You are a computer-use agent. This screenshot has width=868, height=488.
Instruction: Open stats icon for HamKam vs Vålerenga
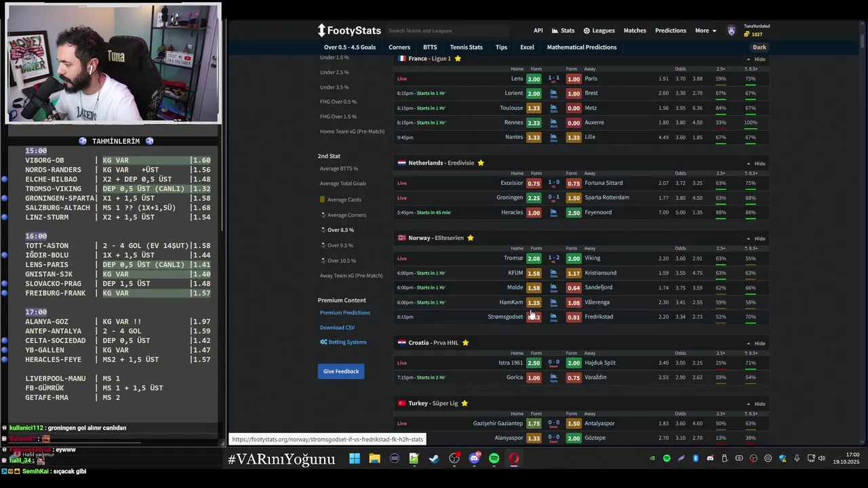point(553,303)
